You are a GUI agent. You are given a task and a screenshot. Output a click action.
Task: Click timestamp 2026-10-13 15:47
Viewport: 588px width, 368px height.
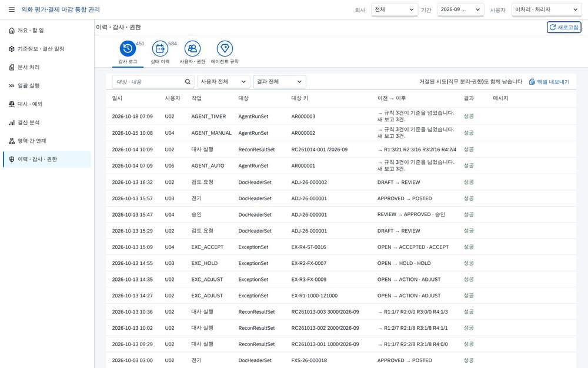(132, 214)
